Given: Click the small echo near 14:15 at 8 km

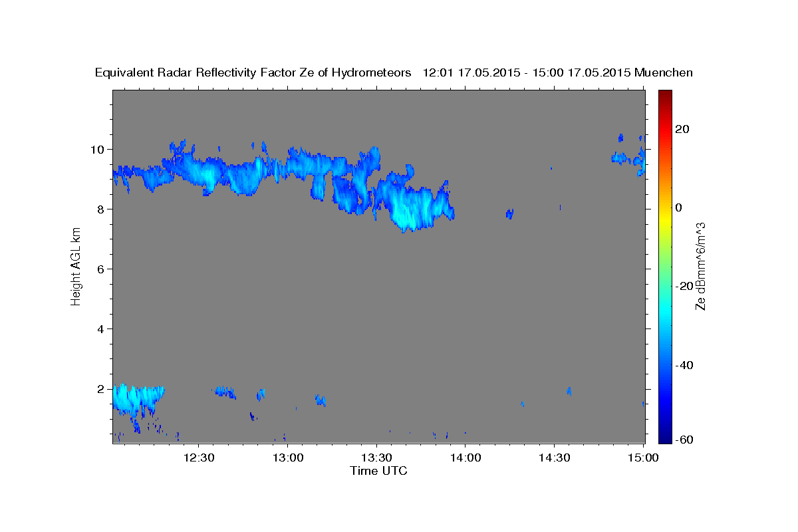Looking at the screenshot, I should [509, 214].
